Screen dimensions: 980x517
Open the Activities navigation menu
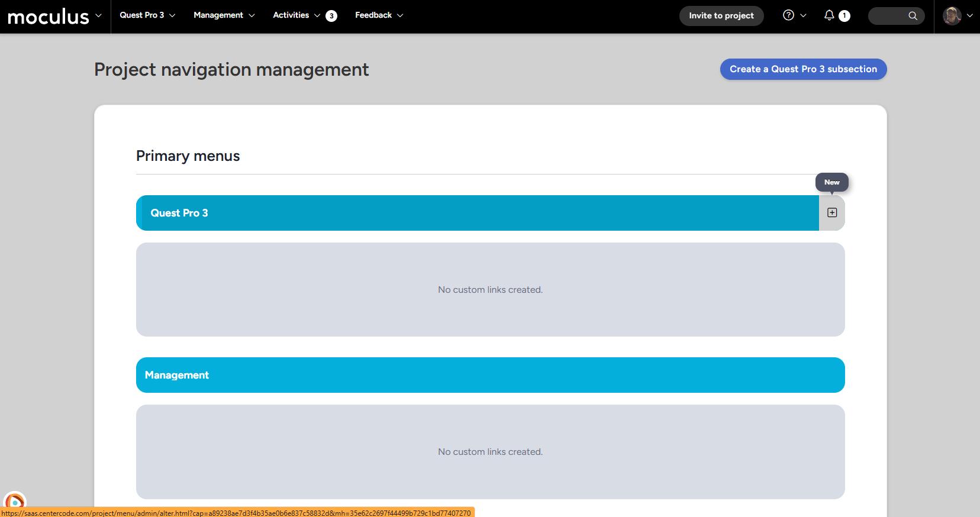pos(296,15)
